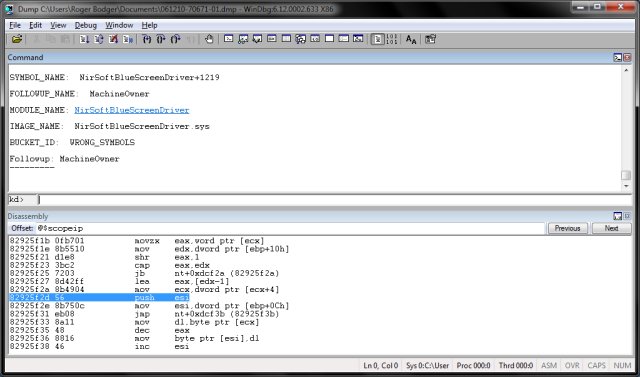Viewport: 640px width, 377px height.
Task: Click the NUM status indicator
Action: pyautogui.click(x=622, y=366)
